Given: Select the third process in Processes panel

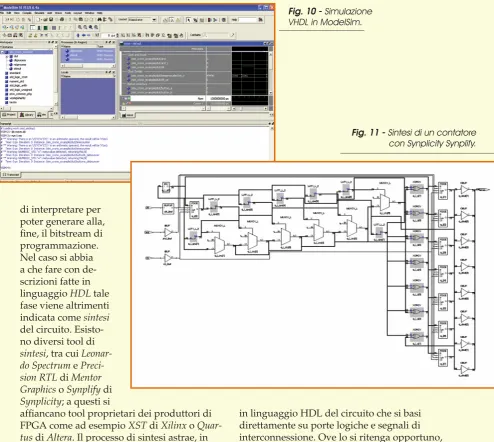Looking at the screenshot, I should pyautogui.click(x=88, y=59).
